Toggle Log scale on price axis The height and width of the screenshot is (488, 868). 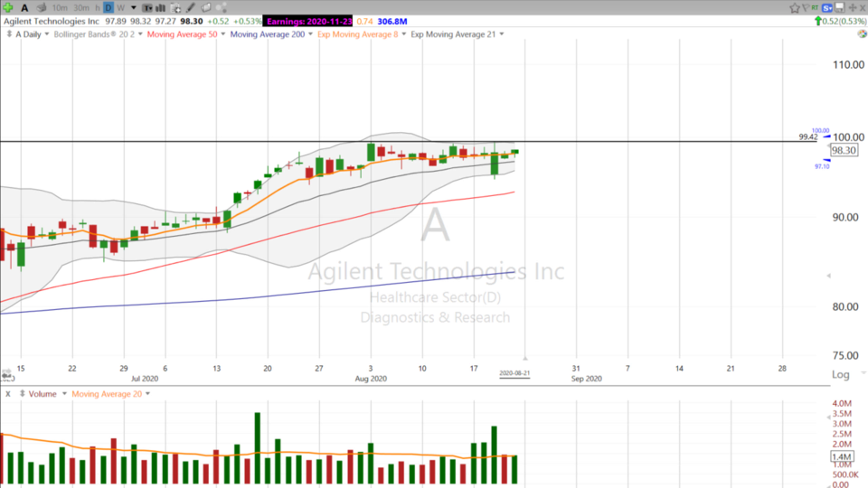tap(841, 374)
